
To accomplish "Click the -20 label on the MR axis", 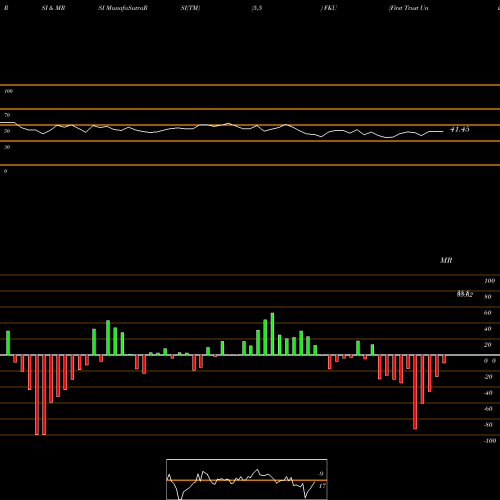I will pos(488,377).
